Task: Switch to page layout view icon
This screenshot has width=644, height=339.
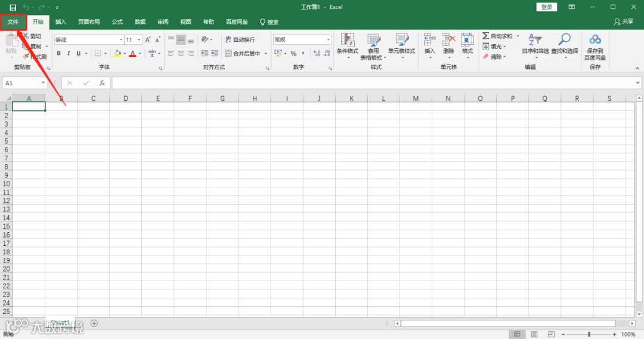Action: point(534,334)
